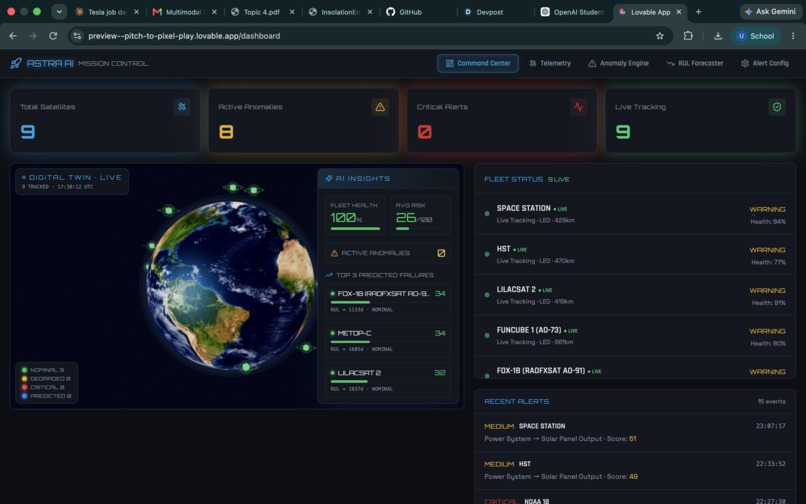
Task: Click the satellite icon in Total Satellites card
Action: click(181, 107)
